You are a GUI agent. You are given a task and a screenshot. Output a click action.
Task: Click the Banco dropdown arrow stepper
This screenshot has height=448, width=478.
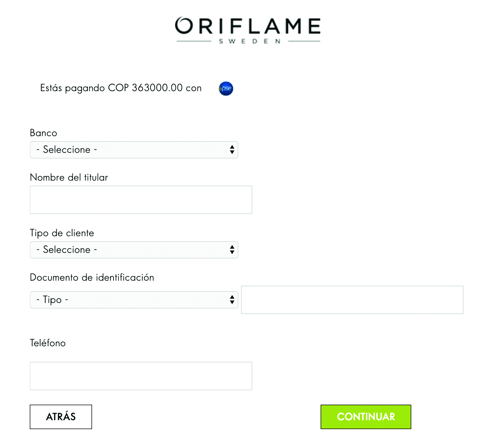[232, 150]
